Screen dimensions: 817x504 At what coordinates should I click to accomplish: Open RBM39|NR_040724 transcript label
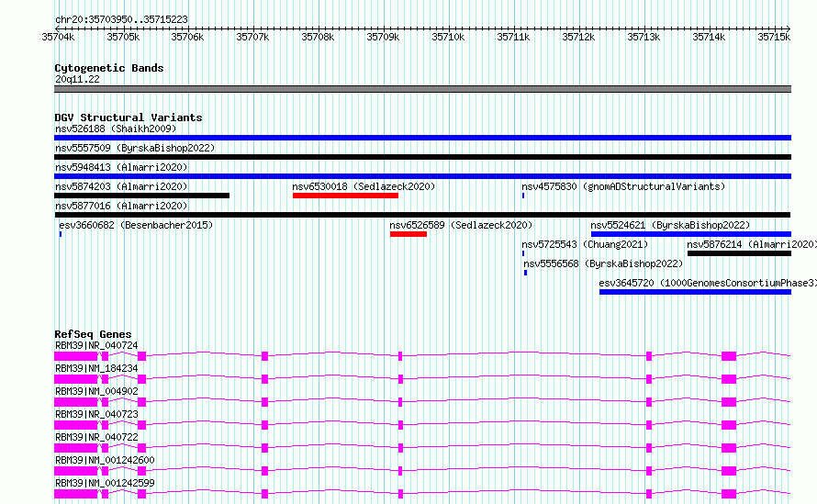tap(96, 345)
